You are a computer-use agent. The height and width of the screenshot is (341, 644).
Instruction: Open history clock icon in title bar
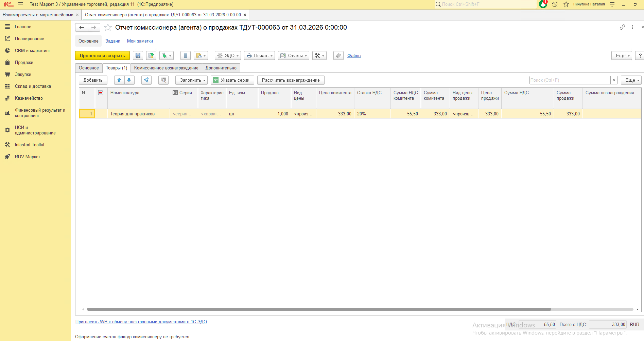[555, 4]
